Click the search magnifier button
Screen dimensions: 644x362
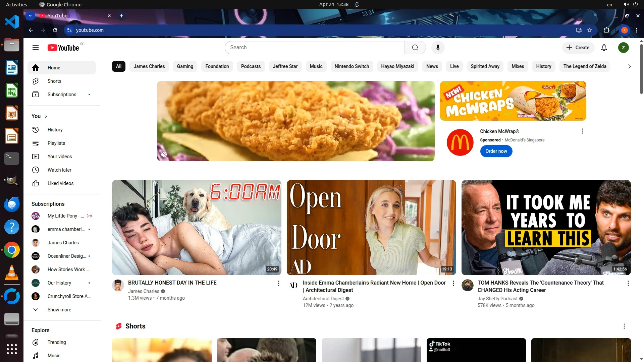(415, 48)
